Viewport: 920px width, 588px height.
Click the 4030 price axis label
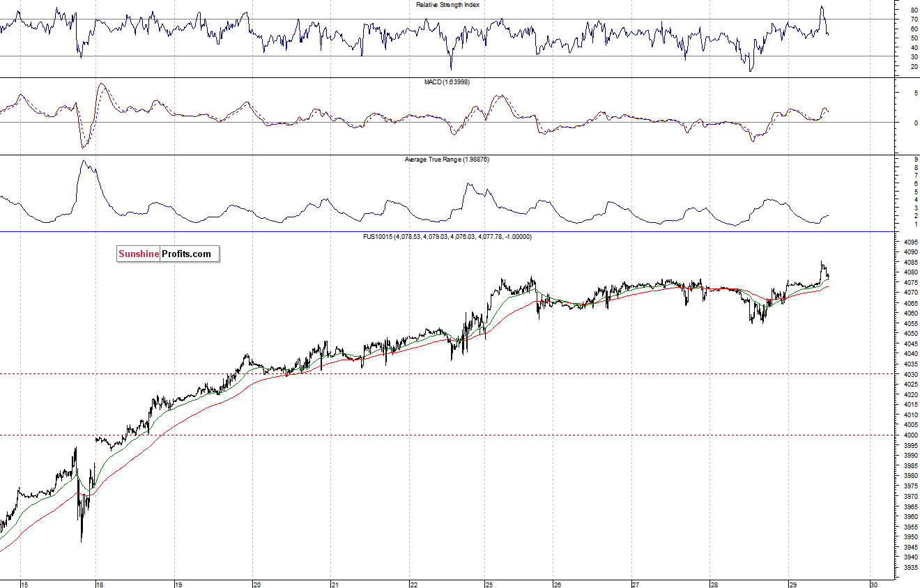pos(910,375)
